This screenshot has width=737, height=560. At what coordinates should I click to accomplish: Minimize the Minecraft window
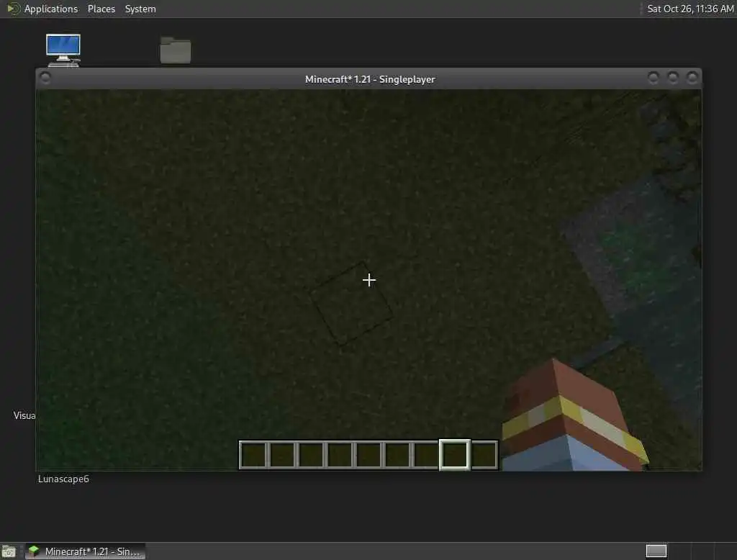(653, 78)
